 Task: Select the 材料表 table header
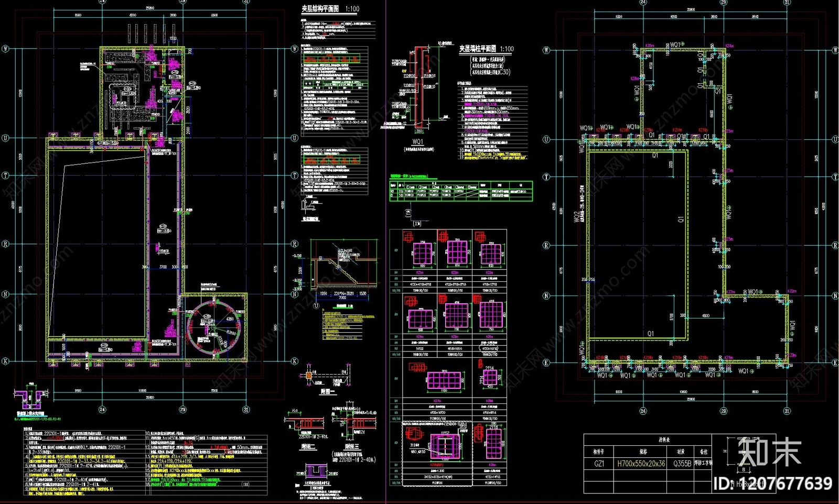664,440
